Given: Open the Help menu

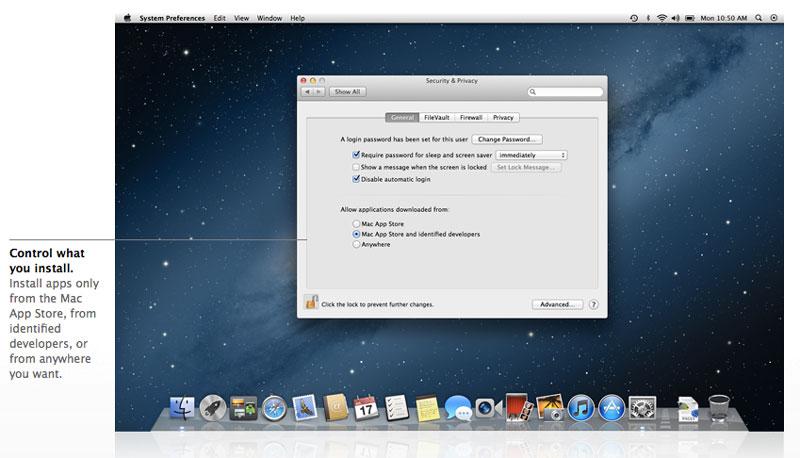Looking at the screenshot, I should 297,18.
